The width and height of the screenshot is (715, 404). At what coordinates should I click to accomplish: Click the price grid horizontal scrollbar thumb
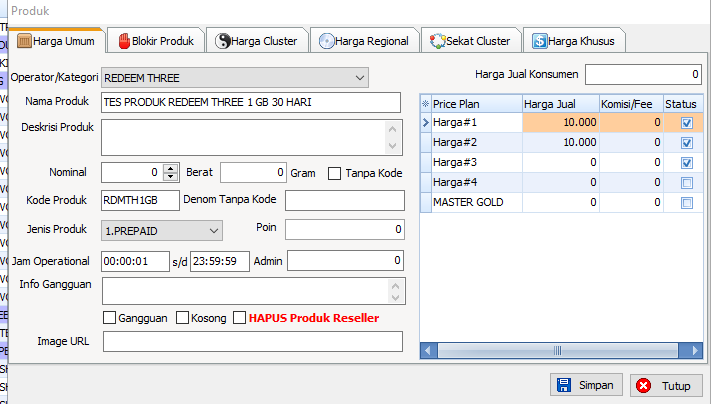[557, 350]
